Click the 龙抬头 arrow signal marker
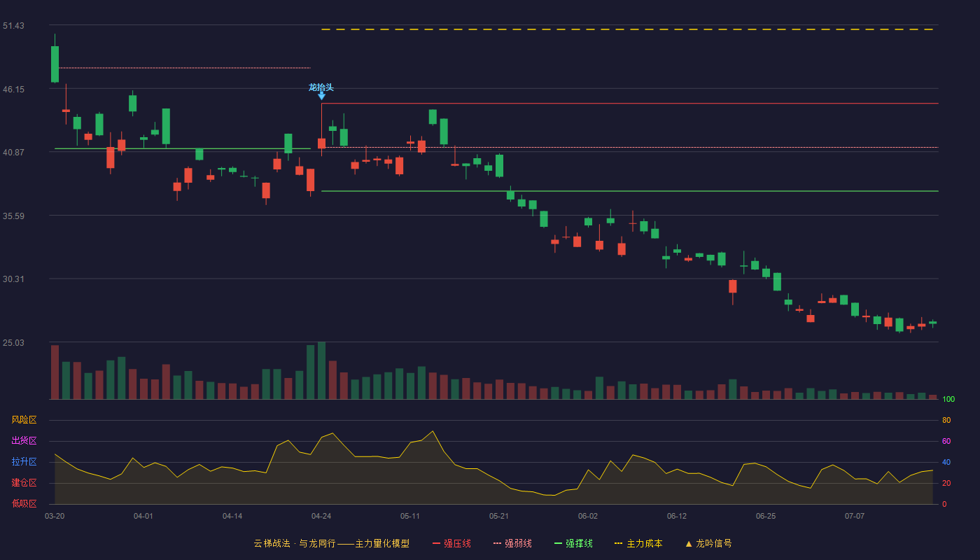 [x=321, y=97]
